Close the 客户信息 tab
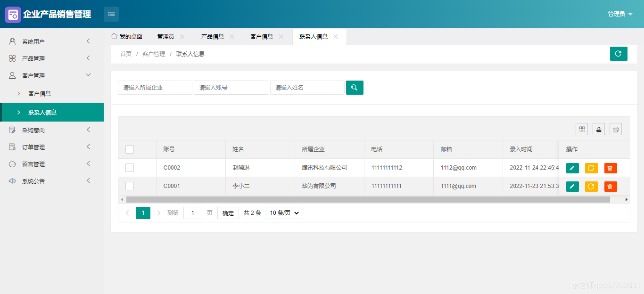This screenshot has width=644, height=294. 281,37
